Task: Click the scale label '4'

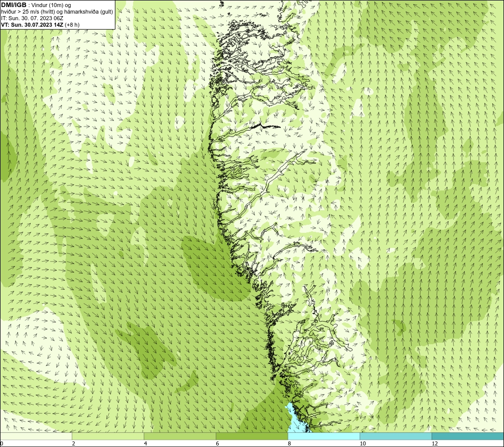Action: (146, 443)
